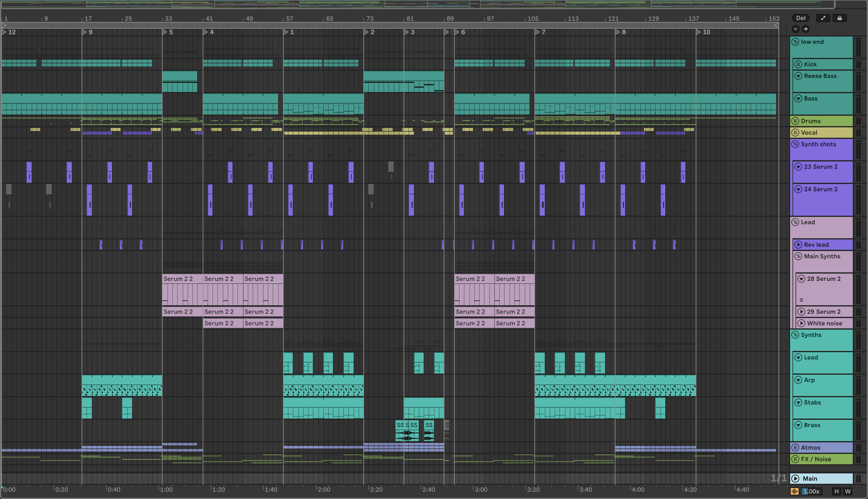This screenshot has height=499, width=868.
Task: Jump to next locator with right arrow
Action: [x=805, y=29]
